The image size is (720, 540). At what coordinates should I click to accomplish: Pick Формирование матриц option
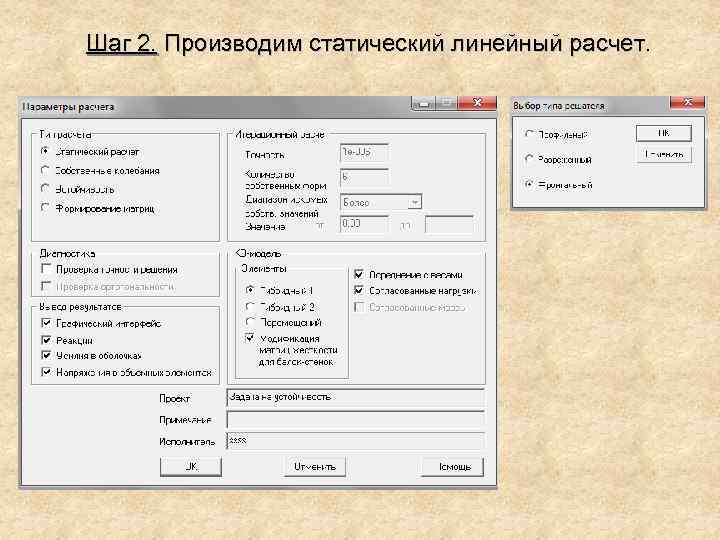(45, 208)
